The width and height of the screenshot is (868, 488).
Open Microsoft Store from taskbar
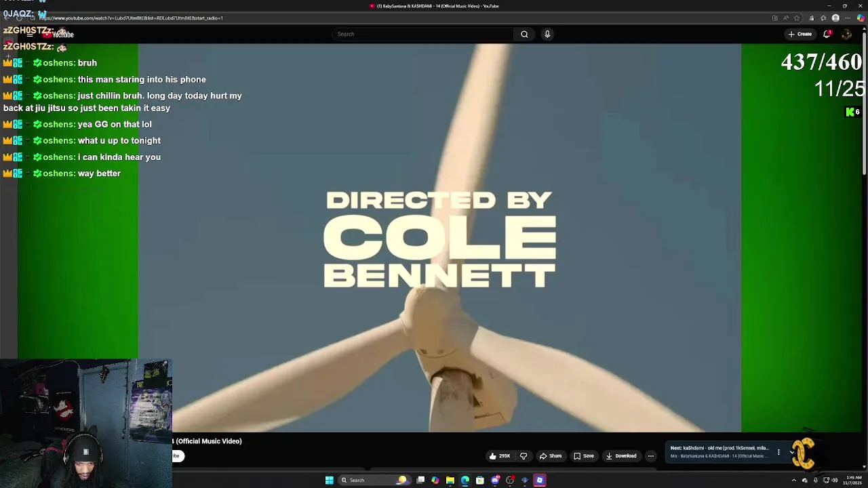(x=479, y=480)
